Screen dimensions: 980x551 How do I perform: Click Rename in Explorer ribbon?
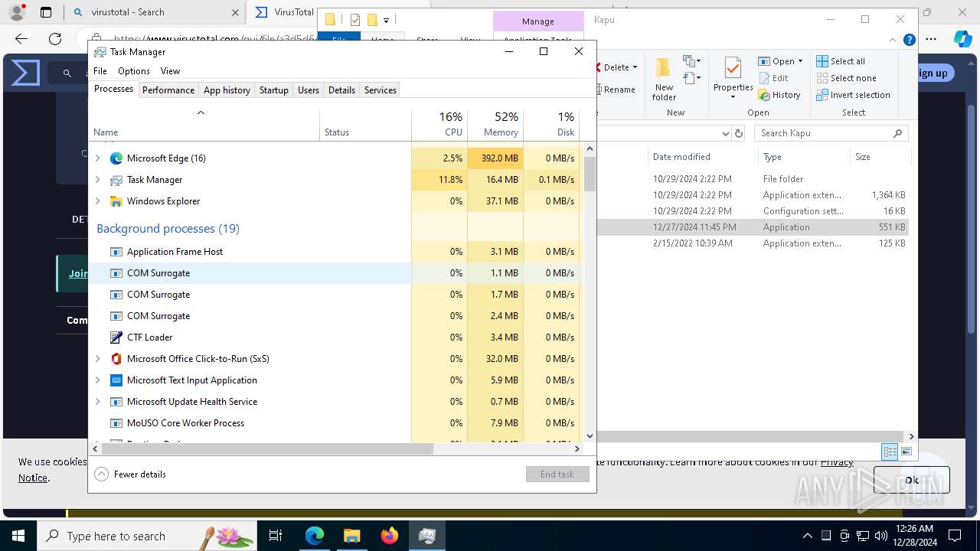coord(616,90)
